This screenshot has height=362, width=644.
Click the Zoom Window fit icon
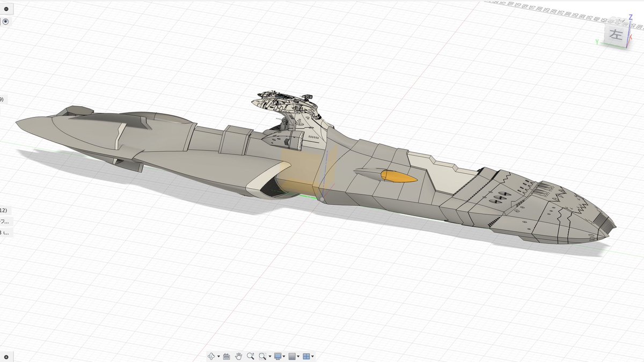pyautogui.click(x=262, y=356)
